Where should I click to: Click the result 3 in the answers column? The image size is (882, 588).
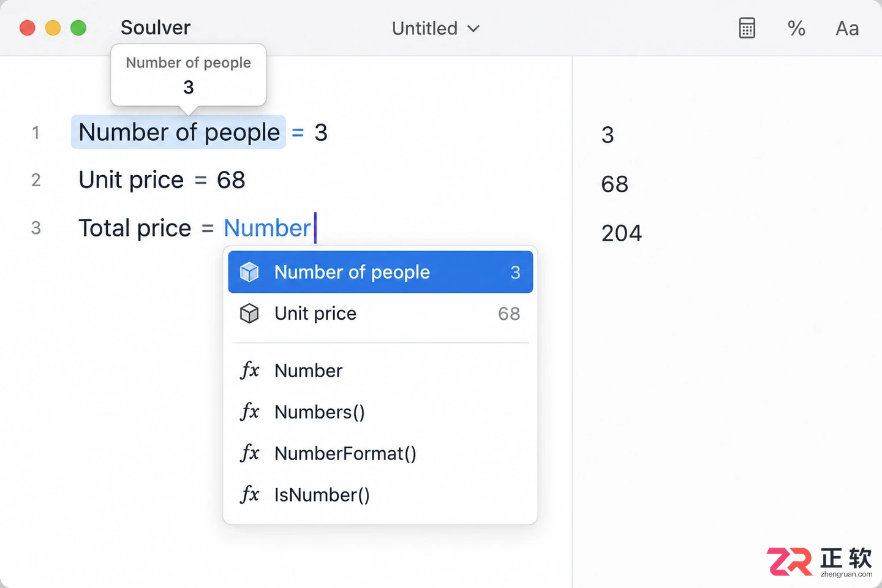(x=608, y=135)
